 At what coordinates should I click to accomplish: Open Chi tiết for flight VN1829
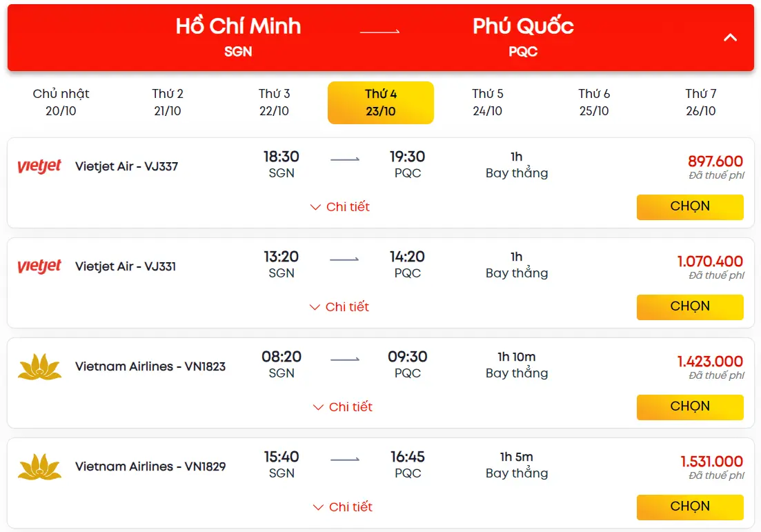[x=343, y=506]
